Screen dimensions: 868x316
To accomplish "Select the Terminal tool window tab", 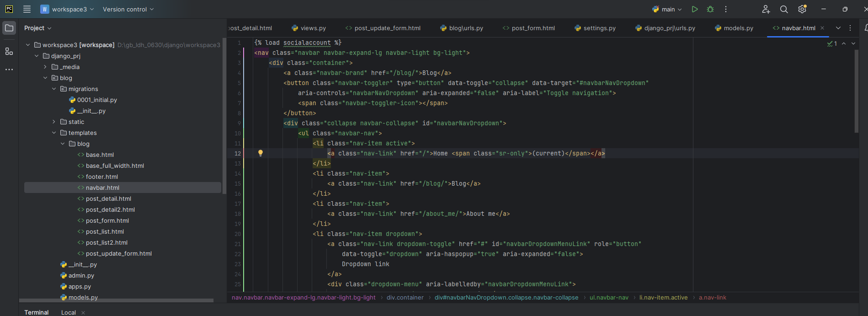I will [x=37, y=312].
